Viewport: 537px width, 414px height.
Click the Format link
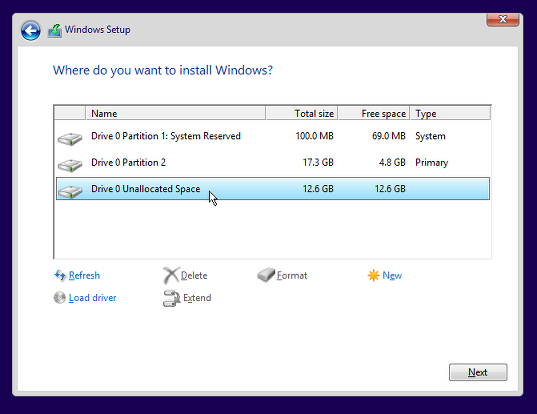(x=292, y=275)
